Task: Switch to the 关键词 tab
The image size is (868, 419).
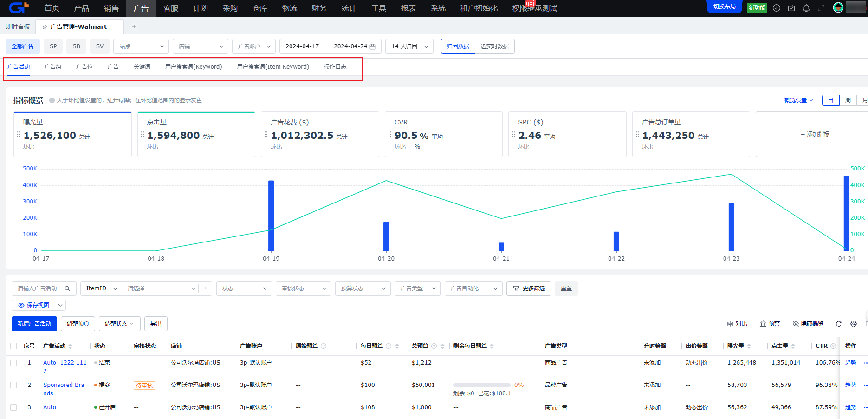Action: tap(142, 67)
